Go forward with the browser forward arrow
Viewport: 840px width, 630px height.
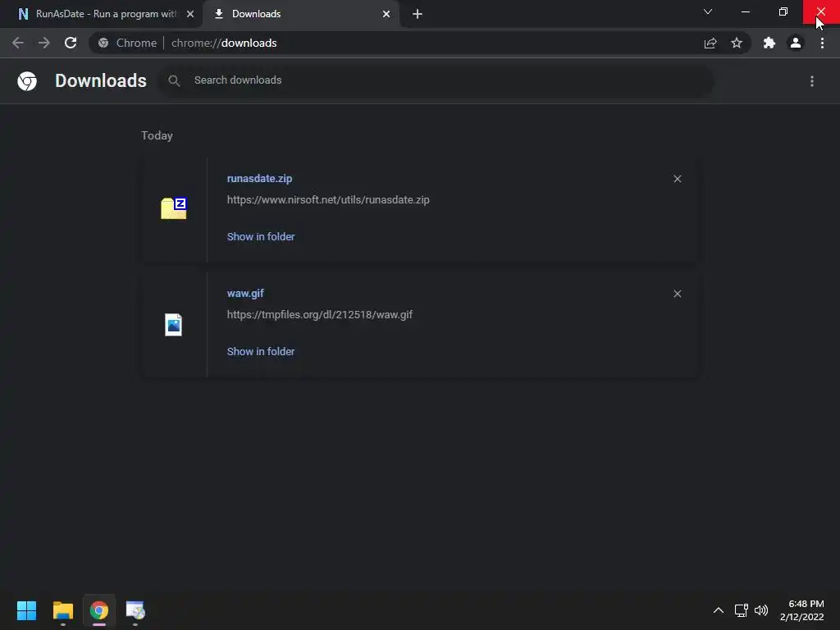pyautogui.click(x=44, y=43)
